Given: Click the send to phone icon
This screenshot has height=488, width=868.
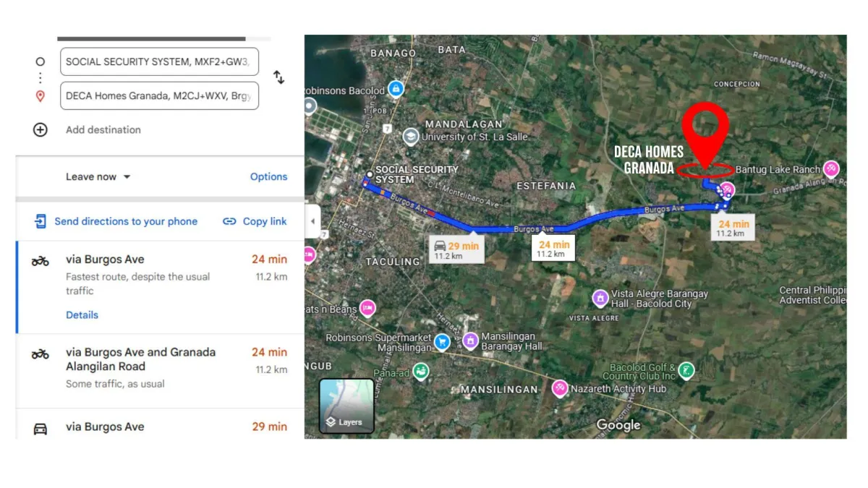Looking at the screenshot, I should click(x=41, y=221).
